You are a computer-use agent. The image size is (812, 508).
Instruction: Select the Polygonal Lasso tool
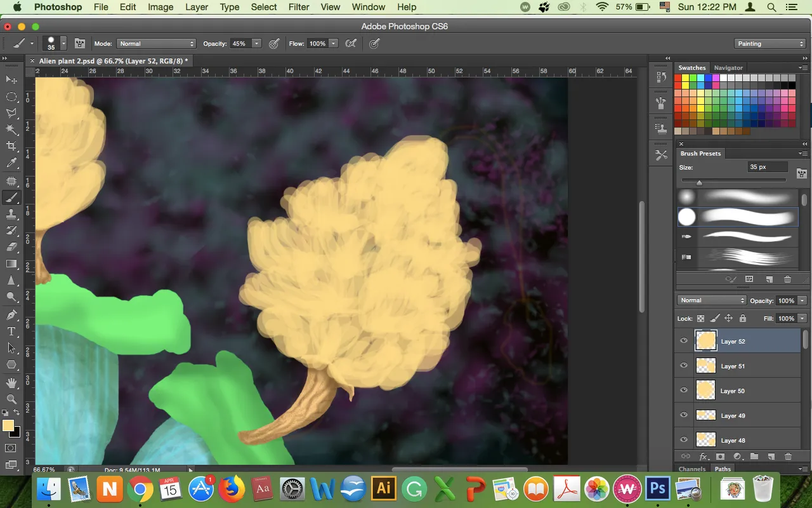pos(11,113)
